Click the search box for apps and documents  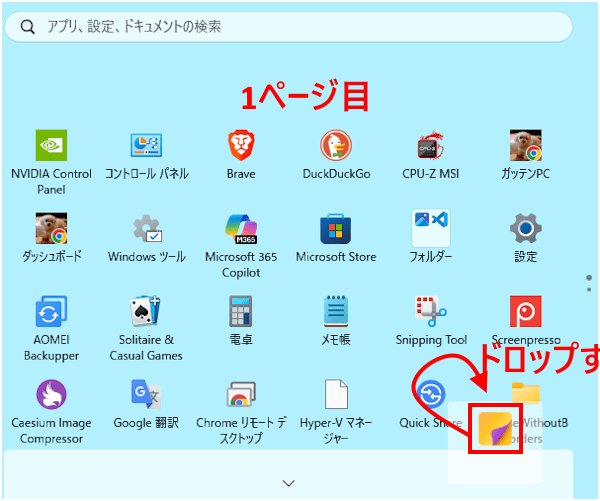coord(289,27)
